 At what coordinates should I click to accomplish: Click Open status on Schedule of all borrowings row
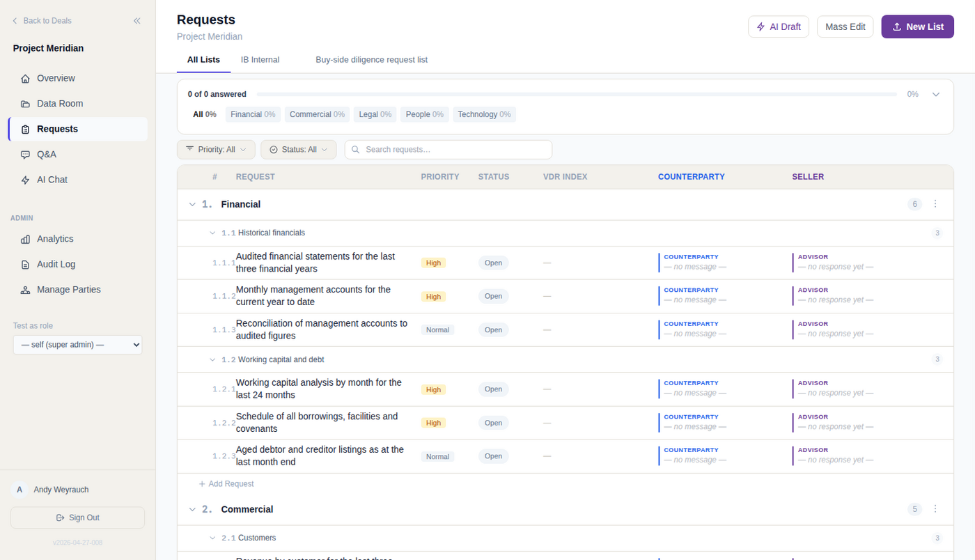click(x=493, y=423)
